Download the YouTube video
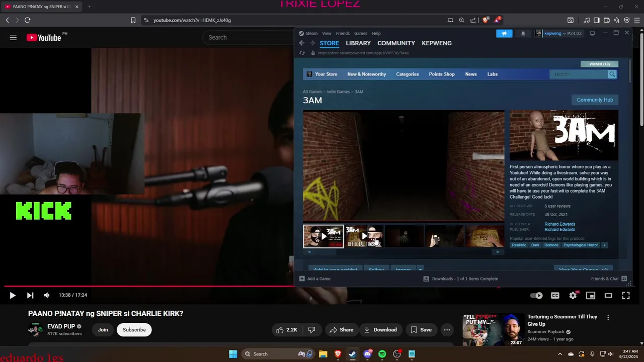The height and width of the screenshot is (362, 644). tap(381, 330)
